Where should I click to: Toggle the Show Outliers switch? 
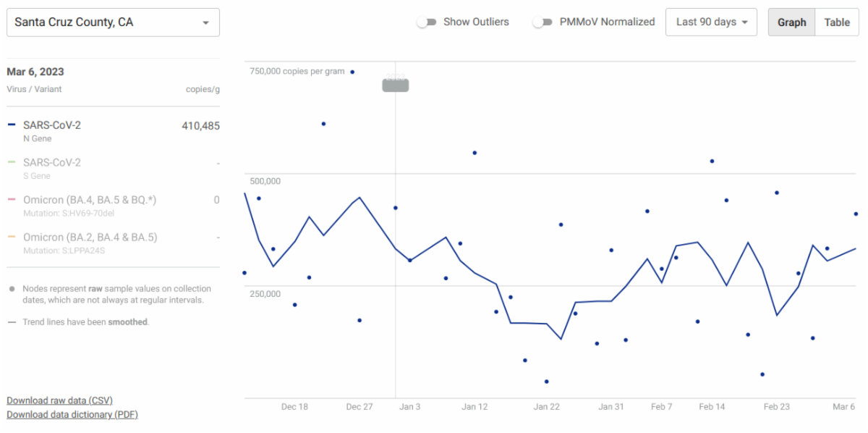(x=427, y=22)
